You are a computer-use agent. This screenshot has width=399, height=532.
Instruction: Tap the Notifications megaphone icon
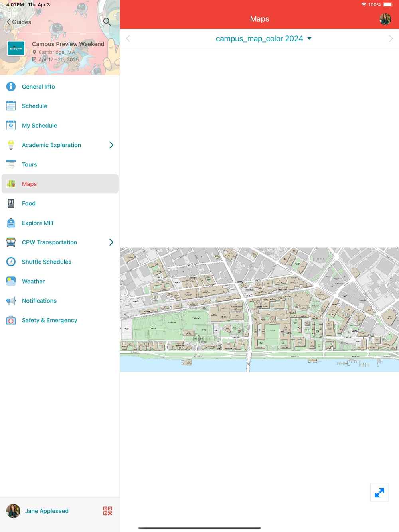[11, 301]
